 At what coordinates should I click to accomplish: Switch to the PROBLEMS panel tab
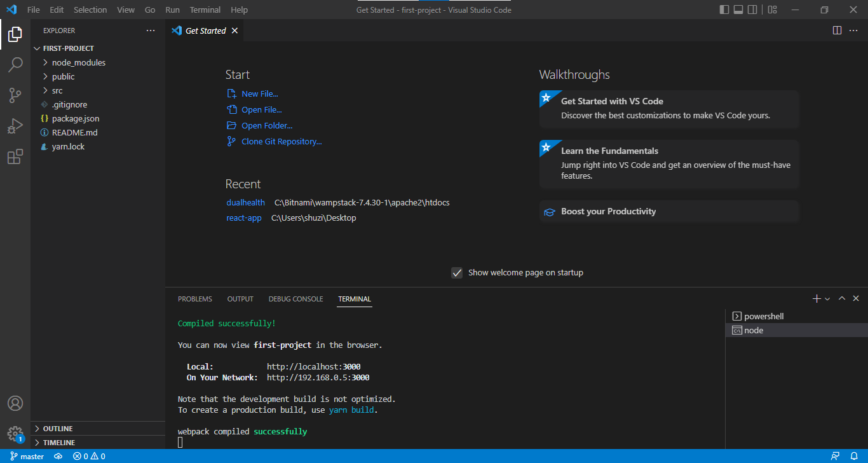[195, 299]
